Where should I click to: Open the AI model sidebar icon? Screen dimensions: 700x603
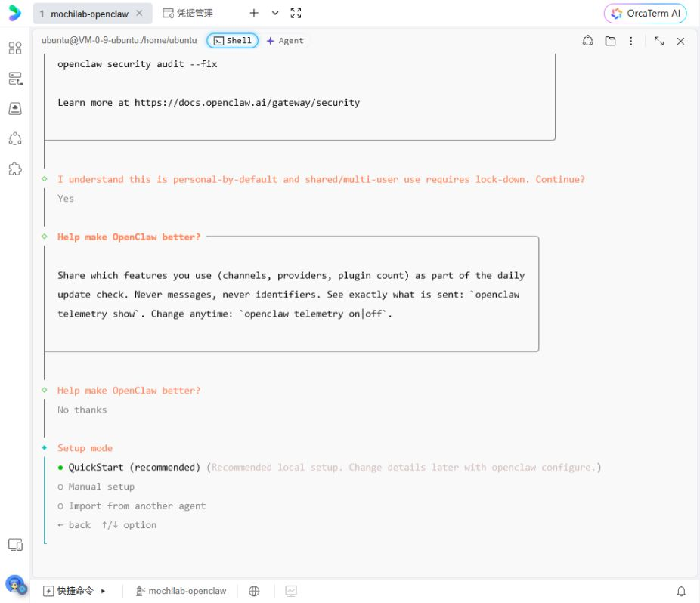[x=15, y=139]
